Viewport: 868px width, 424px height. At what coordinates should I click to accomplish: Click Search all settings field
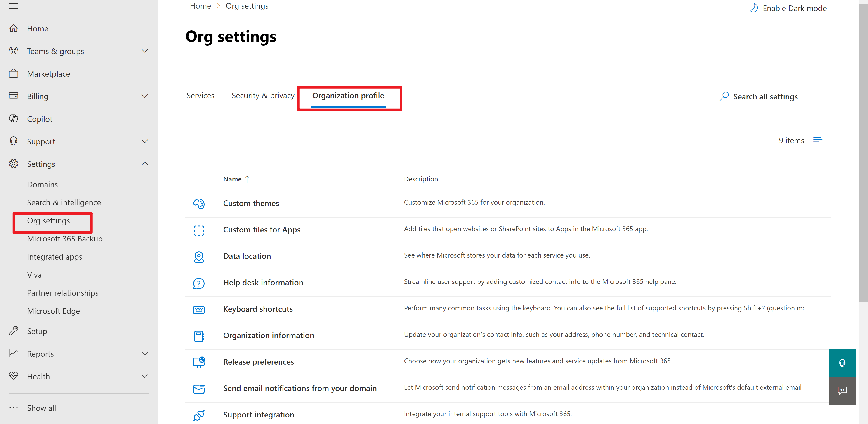click(x=759, y=97)
